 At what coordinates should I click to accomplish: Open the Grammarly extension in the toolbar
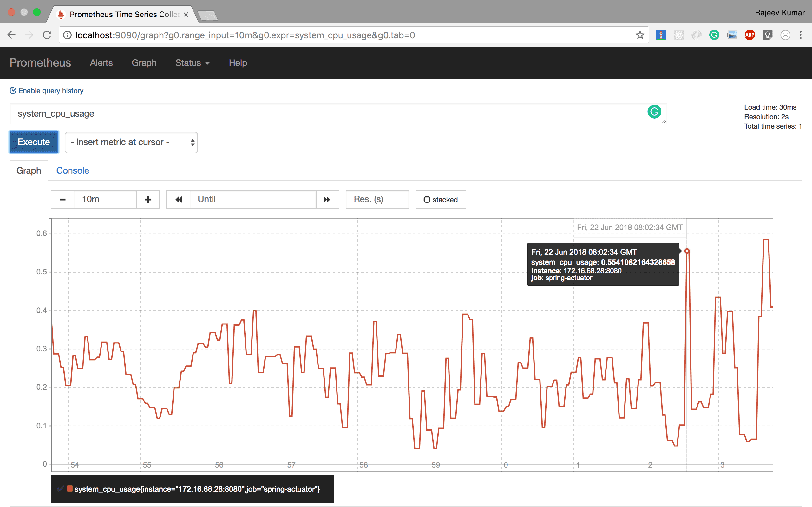coord(714,35)
